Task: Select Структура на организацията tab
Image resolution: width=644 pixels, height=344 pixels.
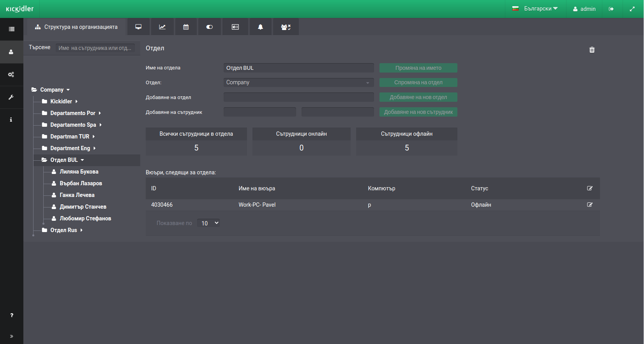Action: click(x=76, y=27)
